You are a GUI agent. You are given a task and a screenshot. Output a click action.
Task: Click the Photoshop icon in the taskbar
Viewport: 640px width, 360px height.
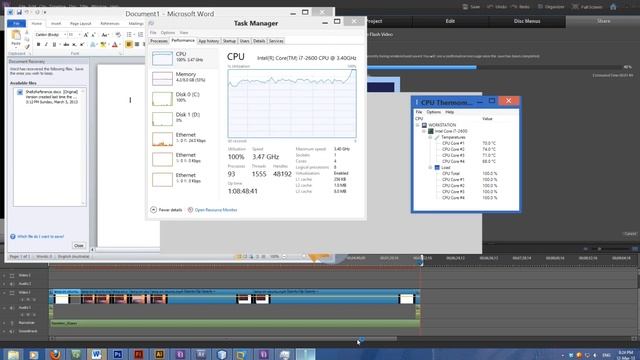click(118, 354)
